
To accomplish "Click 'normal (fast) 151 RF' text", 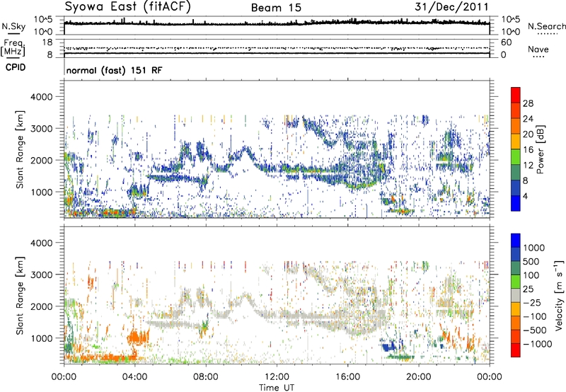I will click(x=114, y=70).
